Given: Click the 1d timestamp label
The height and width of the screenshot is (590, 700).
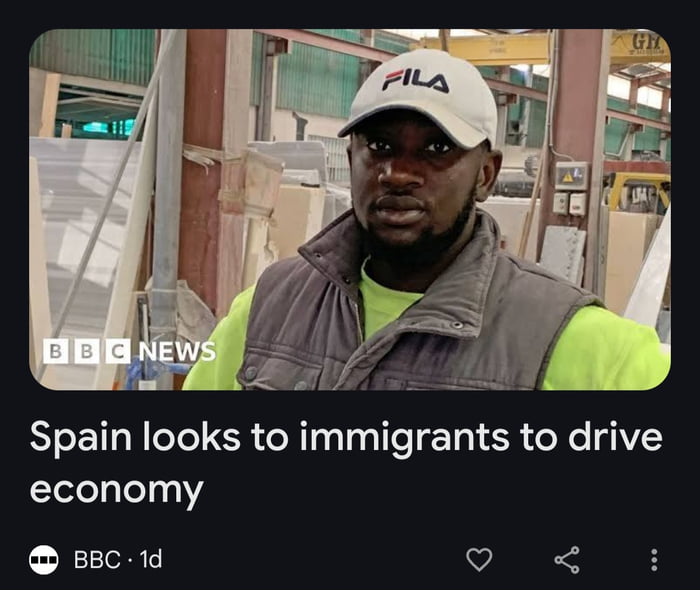Looking at the screenshot, I should [151, 559].
